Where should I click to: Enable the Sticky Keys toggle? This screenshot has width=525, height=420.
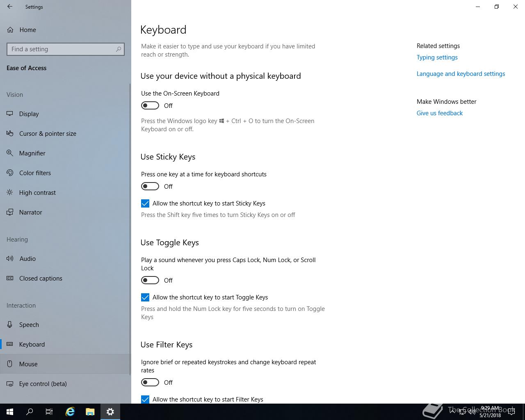150,186
